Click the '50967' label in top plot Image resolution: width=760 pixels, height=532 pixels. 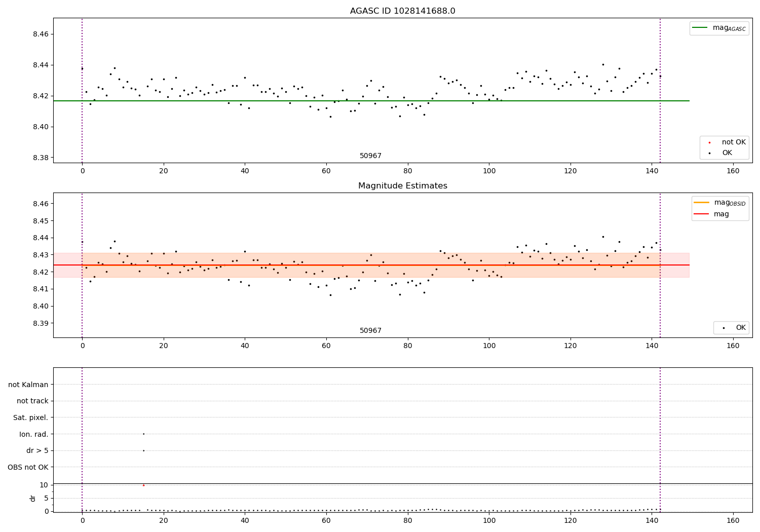370,156
